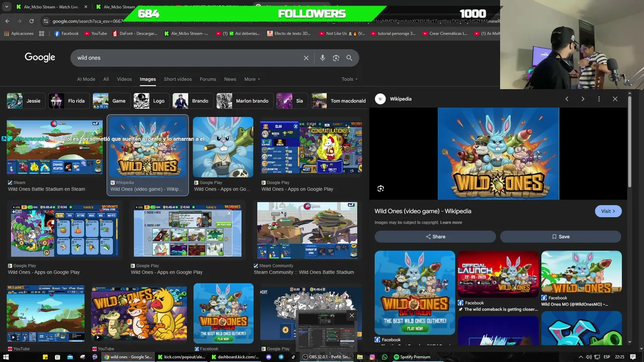The image size is (644, 362).
Task: Open Spotify Premium from the taskbar
Action: pyautogui.click(x=412, y=357)
